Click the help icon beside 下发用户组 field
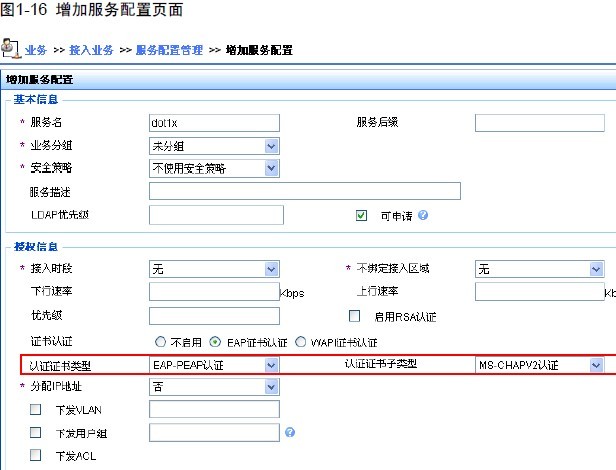 [290, 433]
